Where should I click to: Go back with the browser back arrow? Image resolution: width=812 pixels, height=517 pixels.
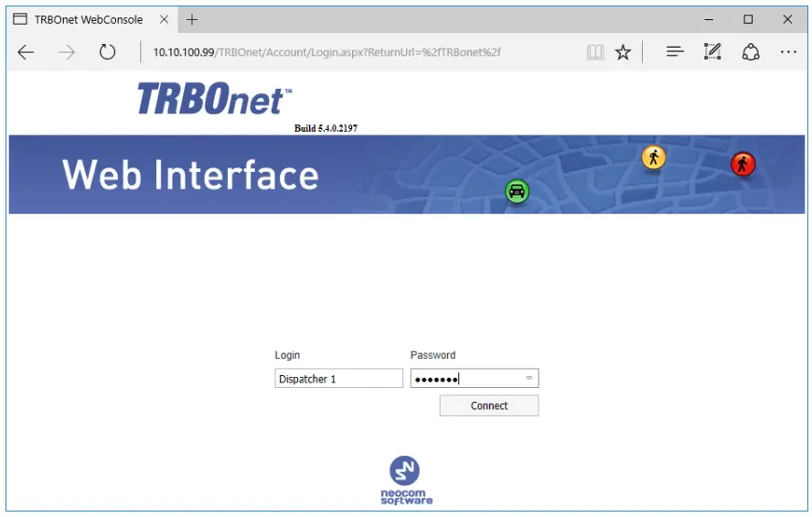coord(26,52)
